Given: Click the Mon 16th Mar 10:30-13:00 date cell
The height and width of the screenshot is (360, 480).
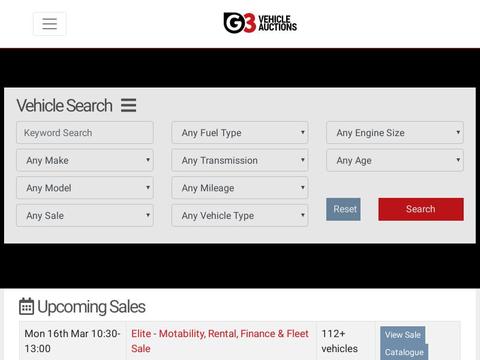Looking at the screenshot, I should click(x=72, y=341).
